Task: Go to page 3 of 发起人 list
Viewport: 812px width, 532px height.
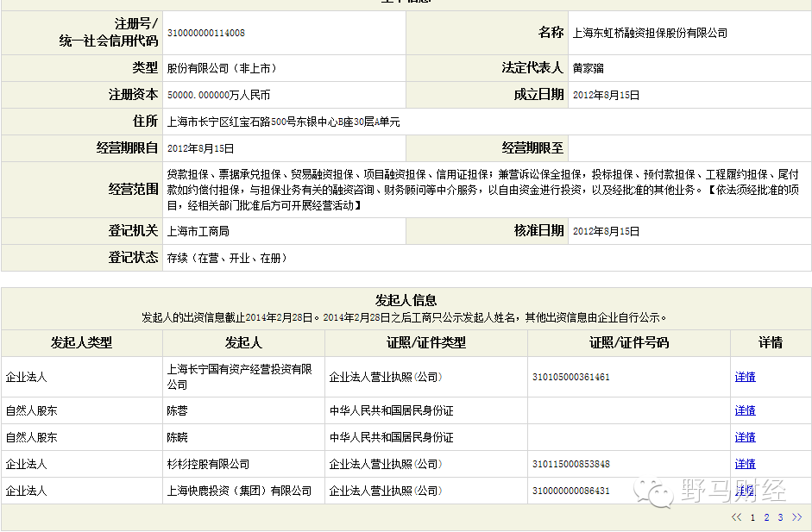Action: (780, 517)
